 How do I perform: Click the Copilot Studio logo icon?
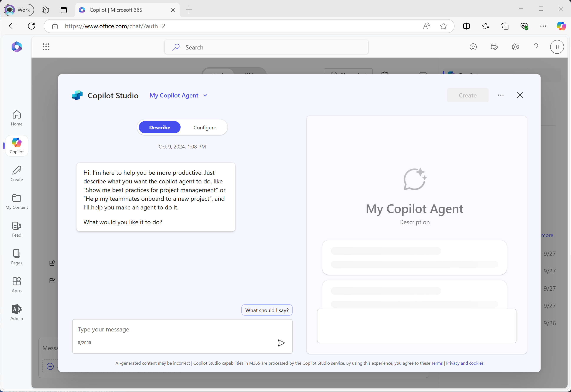pyautogui.click(x=77, y=95)
